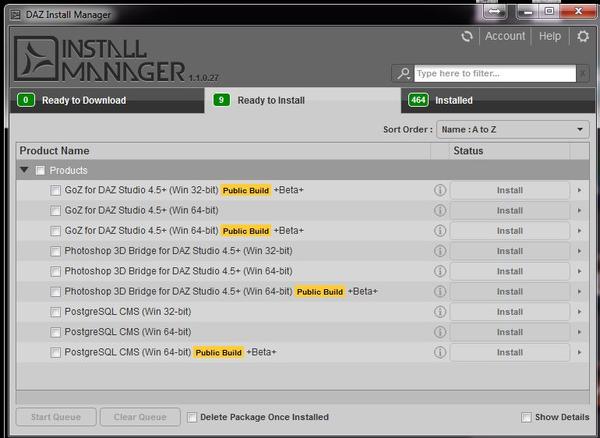The image size is (600, 438).
Task: Open the Installed tab
Action: [x=498, y=100]
